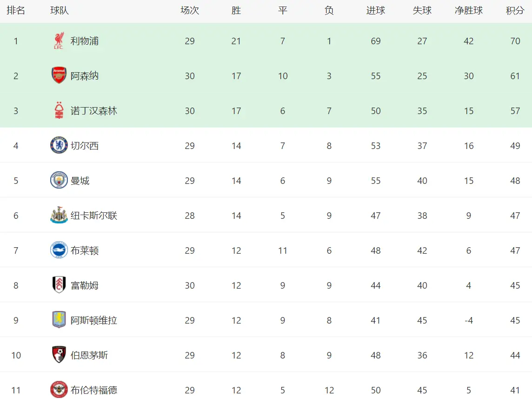
Task: Click the Newcastle United crest icon
Action: coord(59,215)
